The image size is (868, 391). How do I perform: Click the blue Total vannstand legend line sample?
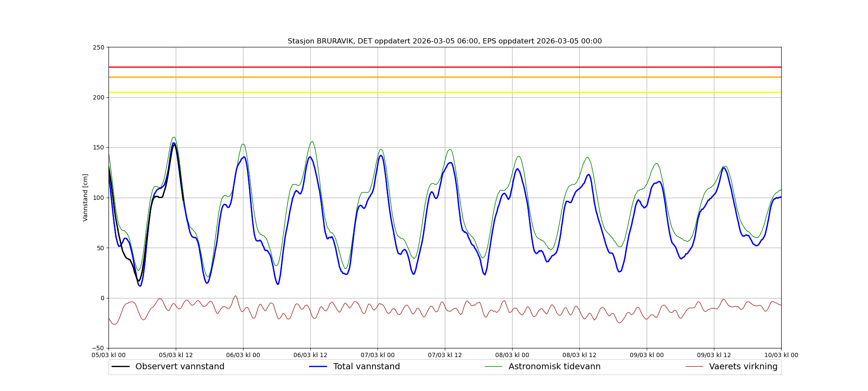click(x=318, y=367)
